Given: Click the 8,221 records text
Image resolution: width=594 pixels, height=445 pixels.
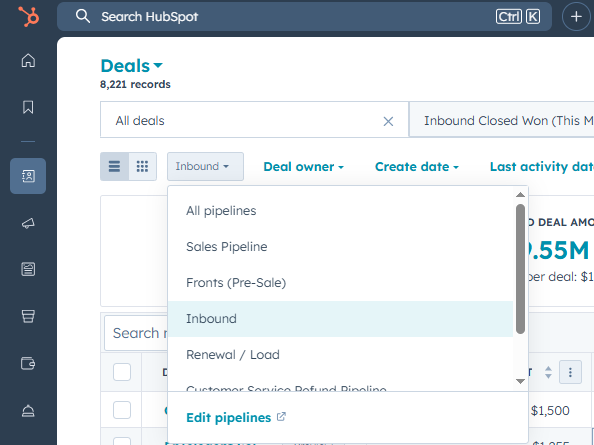Looking at the screenshot, I should [x=135, y=84].
